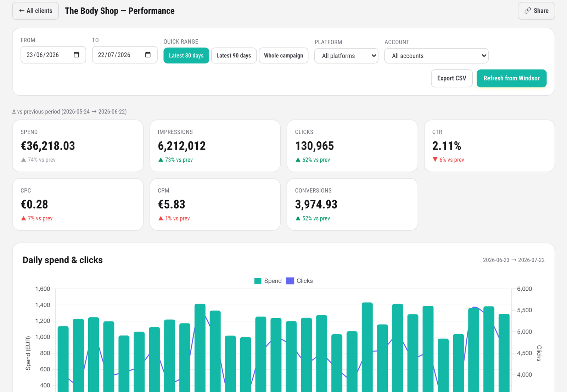Image resolution: width=567 pixels, height=392 pixels.
Task: Open the All accounts dropdown
Action: (x=436, y=56)
